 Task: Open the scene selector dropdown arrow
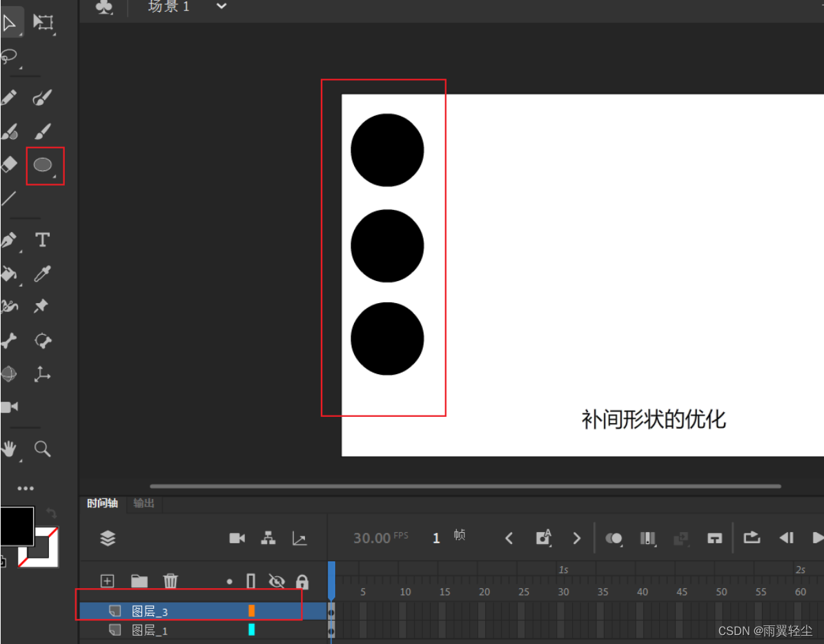pos(222,6)
